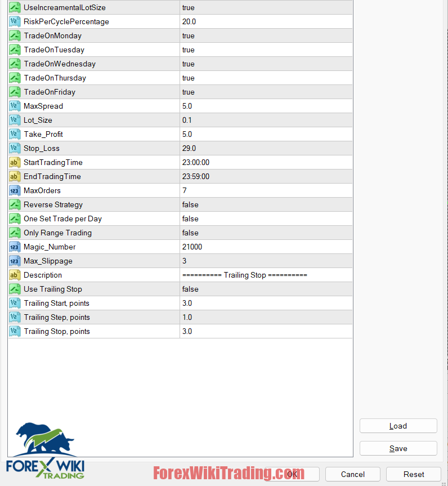Click the One Set Trade per Day icon
This screenshot has height=486, width=448.
[15, 219]
